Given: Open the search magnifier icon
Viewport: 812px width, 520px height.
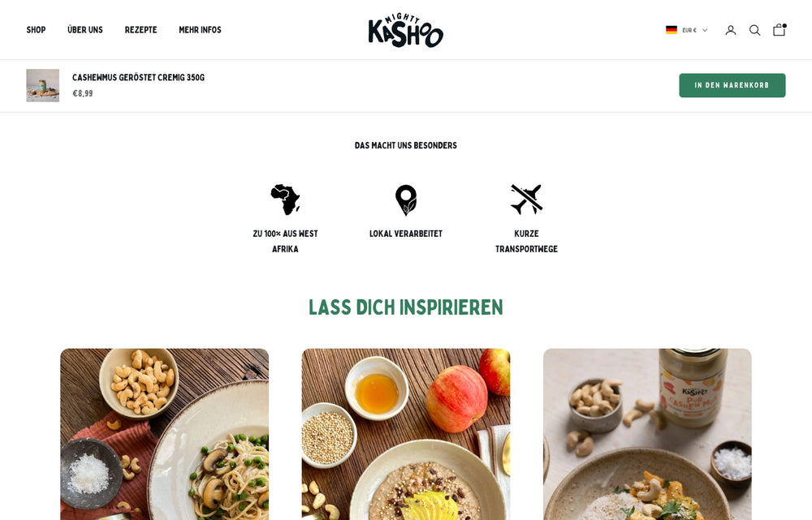Looking at the screenshot, I should (x=754, y=30).
